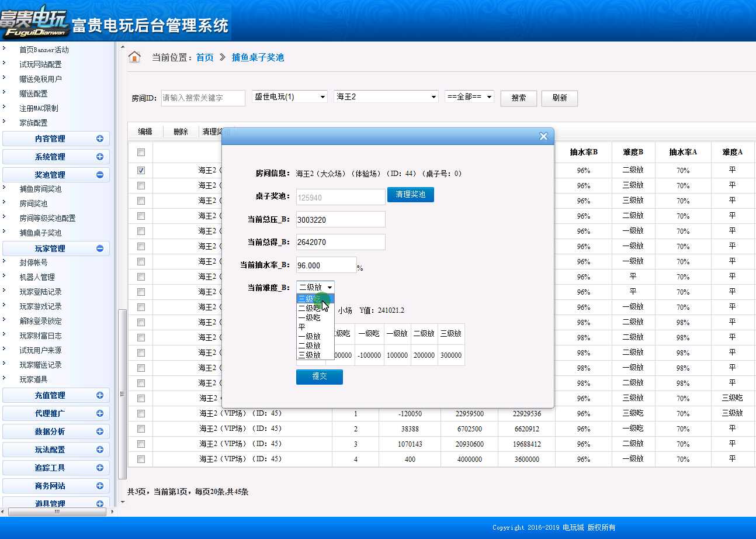Open the 盛世电玩(1) dropdown
756x539 pixels.
[x=290, y=96]
